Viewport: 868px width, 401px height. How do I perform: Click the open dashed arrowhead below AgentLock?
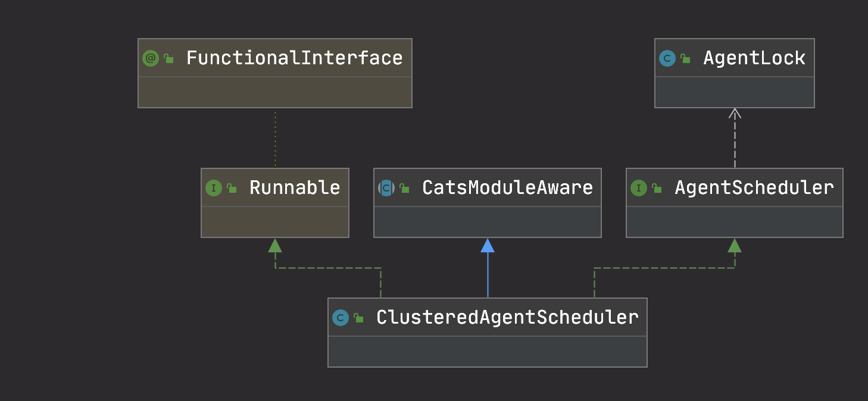click(735, 113)
